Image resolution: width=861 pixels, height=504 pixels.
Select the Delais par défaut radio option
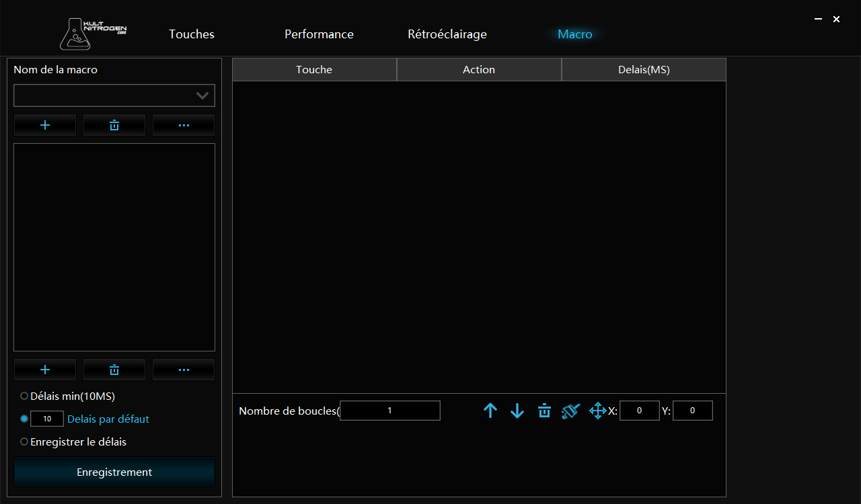[24, 419]
